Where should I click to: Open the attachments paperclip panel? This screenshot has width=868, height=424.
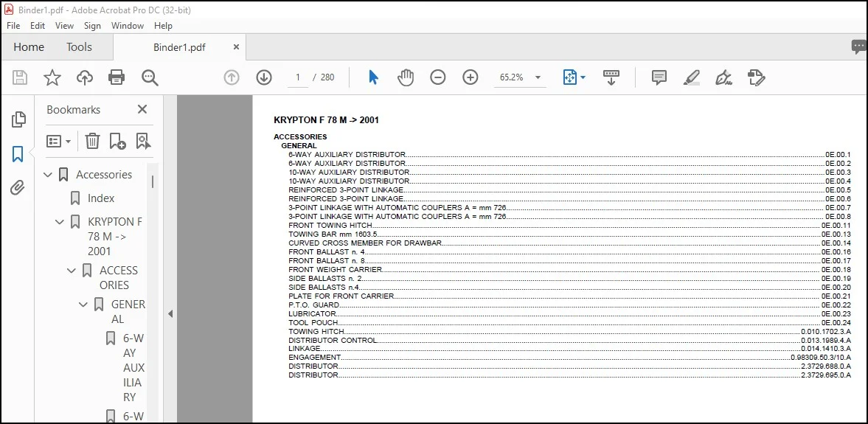click(18, 188)
